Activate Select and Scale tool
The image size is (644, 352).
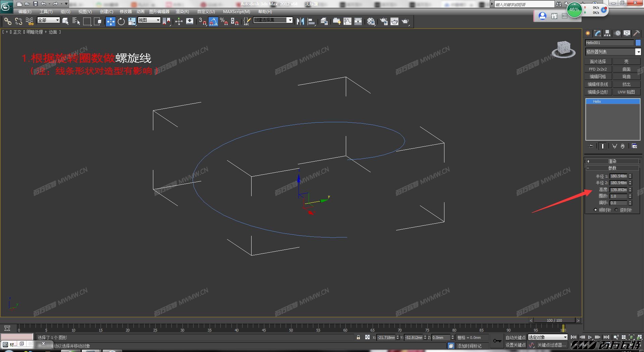(x=132, y=21)
